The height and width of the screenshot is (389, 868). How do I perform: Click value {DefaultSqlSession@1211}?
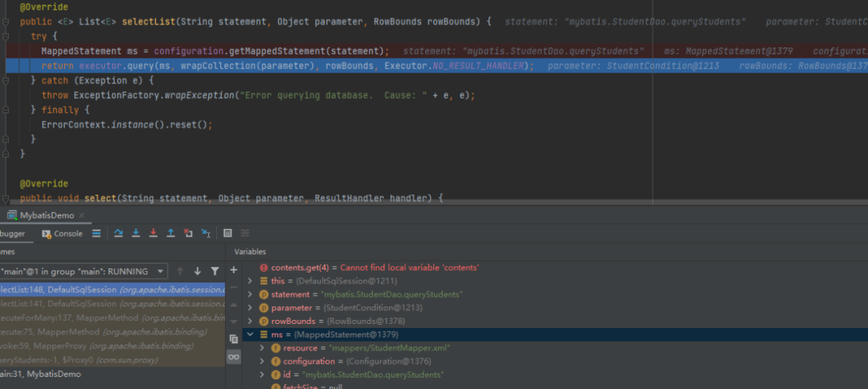click(346, 281)
